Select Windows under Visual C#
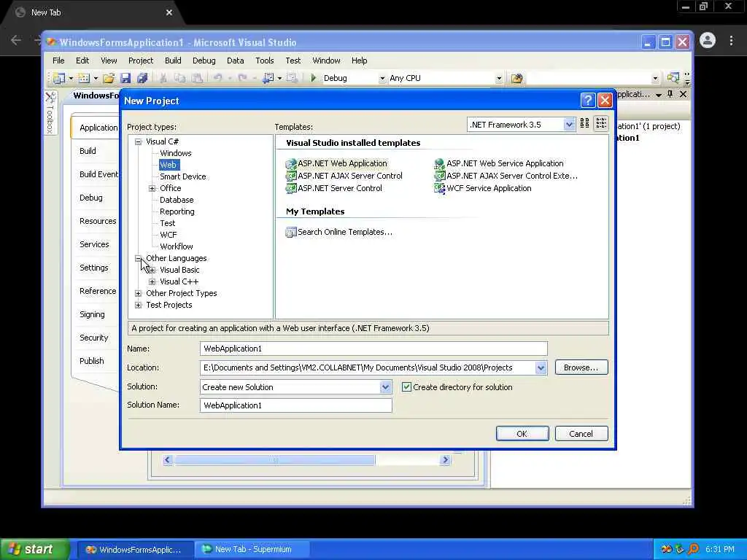747x560 pixels. (176, 153)
